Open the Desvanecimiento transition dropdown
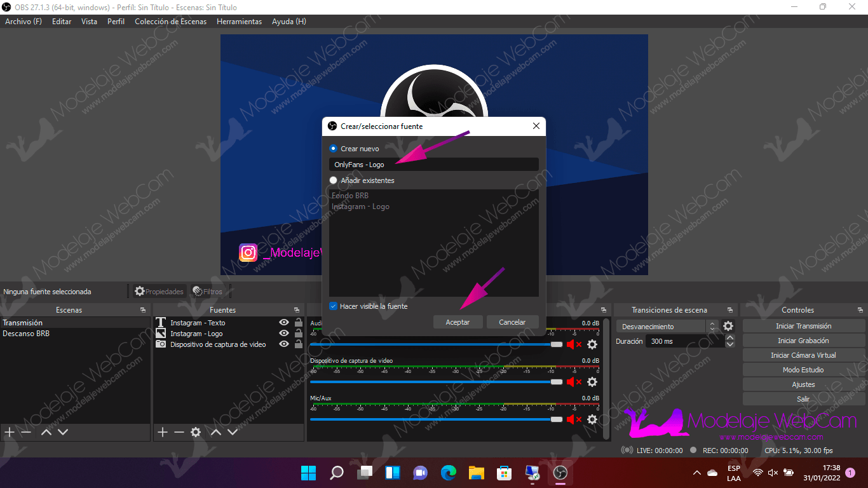 point(667,327)
